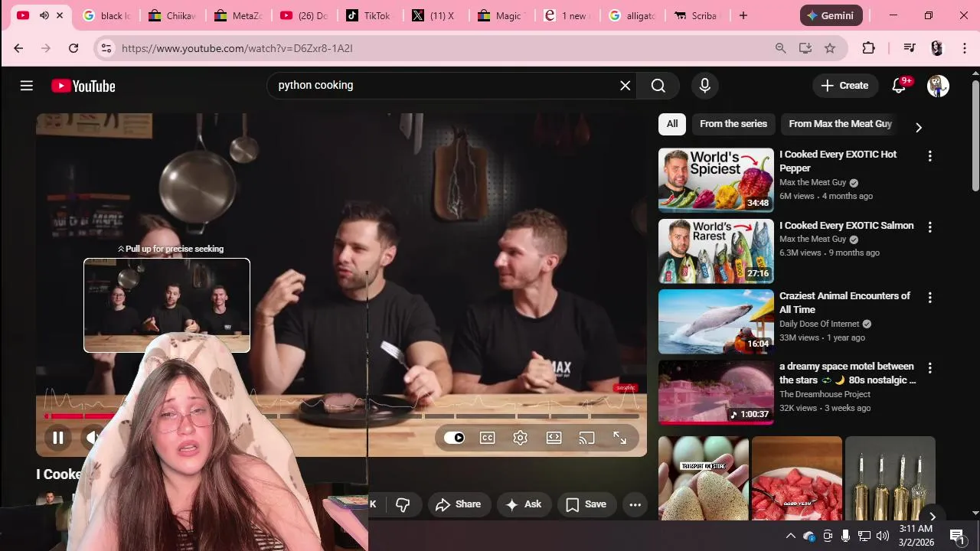The image size is (980, 551).
Task: Show hidden tray icons chevron
Action: tap(790, 536)
